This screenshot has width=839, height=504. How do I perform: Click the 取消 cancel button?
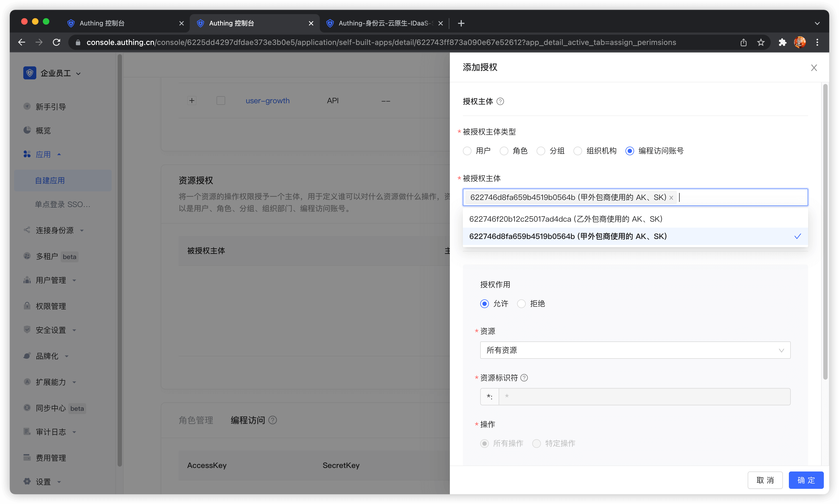765,480
